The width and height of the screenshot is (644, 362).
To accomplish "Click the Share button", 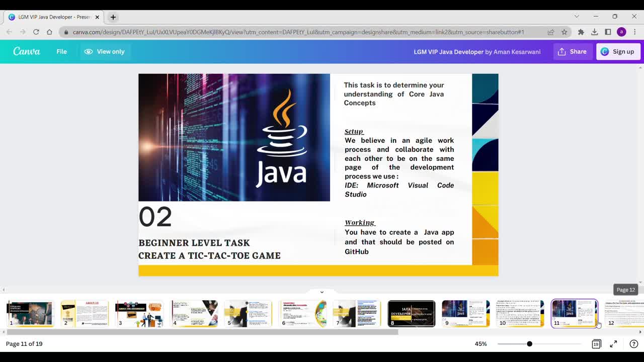I will tap(572, 51).
